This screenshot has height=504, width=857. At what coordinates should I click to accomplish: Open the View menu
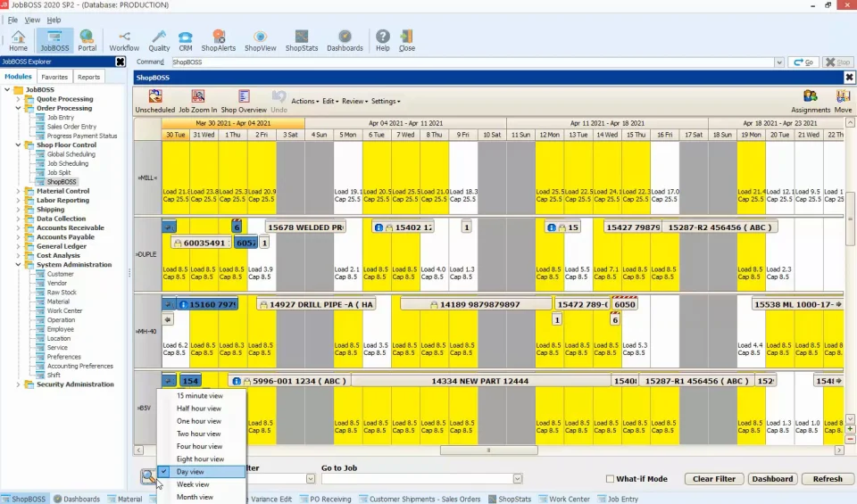coord(32,20)
